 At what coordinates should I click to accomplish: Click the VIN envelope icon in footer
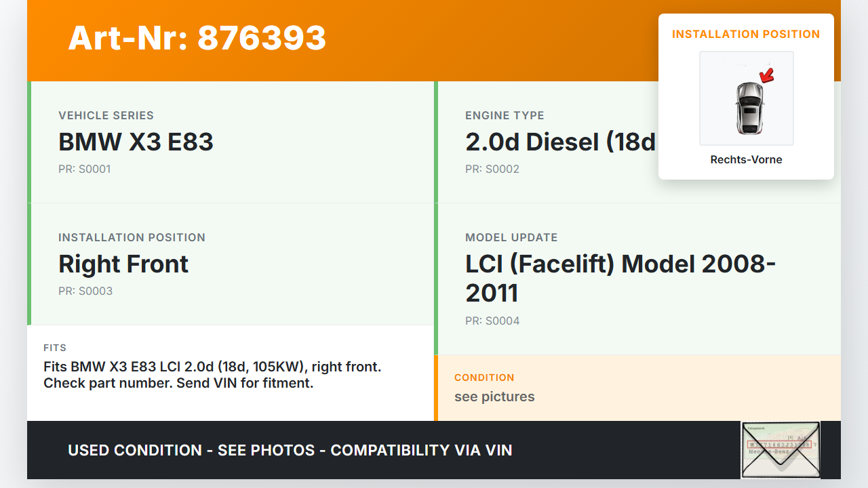(781, 450)
